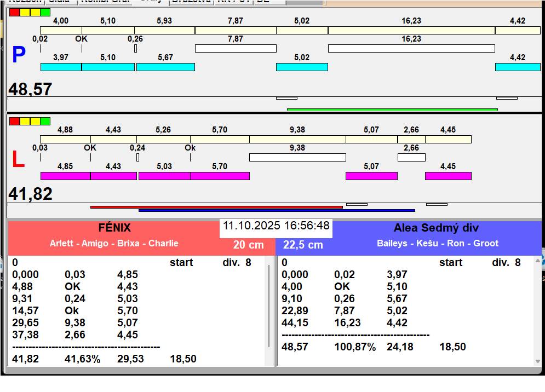Click the yellow segment labeled 5,93 in P lane

(165, 30)
